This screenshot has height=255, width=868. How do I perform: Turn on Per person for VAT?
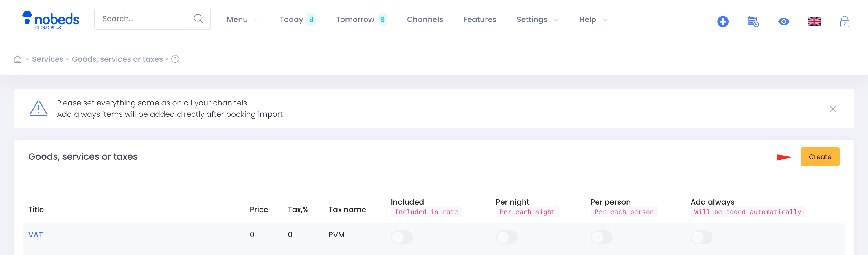tap(601, 237)
